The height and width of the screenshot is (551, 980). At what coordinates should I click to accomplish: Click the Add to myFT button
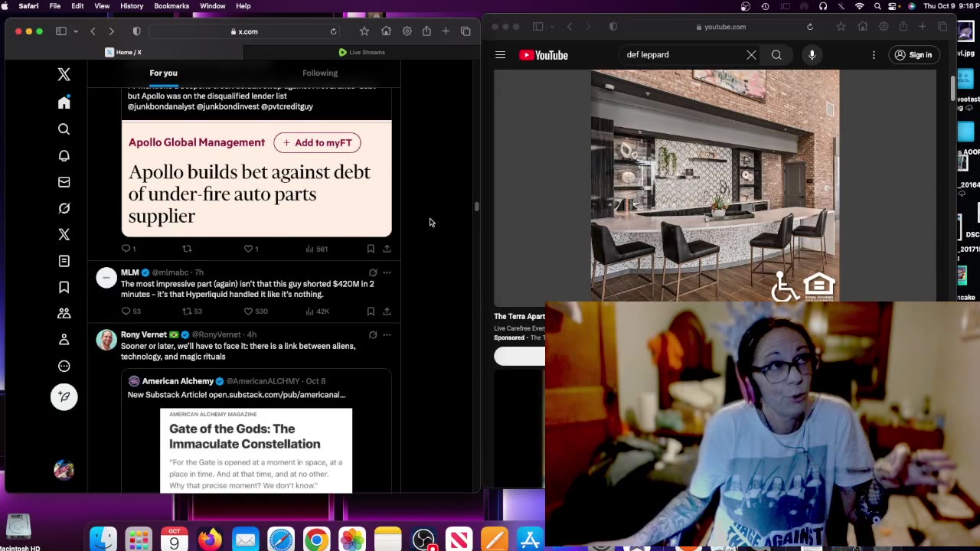pyautogui.click(x=317, y=142)
